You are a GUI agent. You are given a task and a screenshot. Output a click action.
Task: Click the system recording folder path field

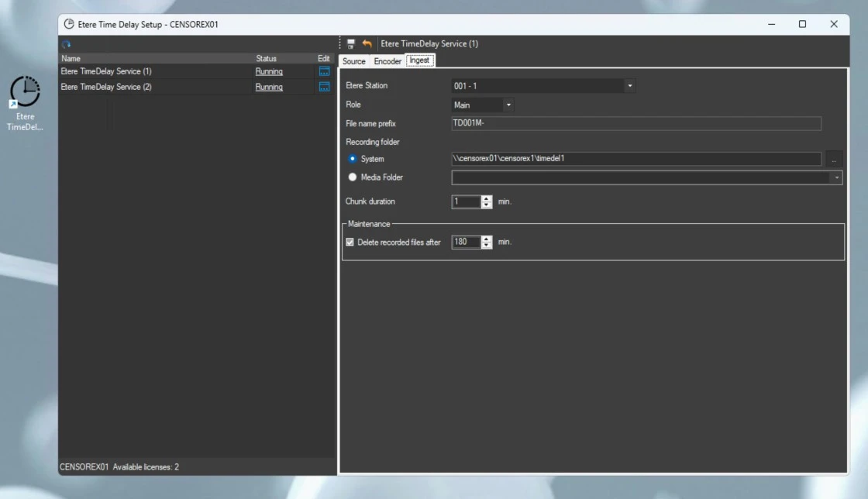point(636,159)
